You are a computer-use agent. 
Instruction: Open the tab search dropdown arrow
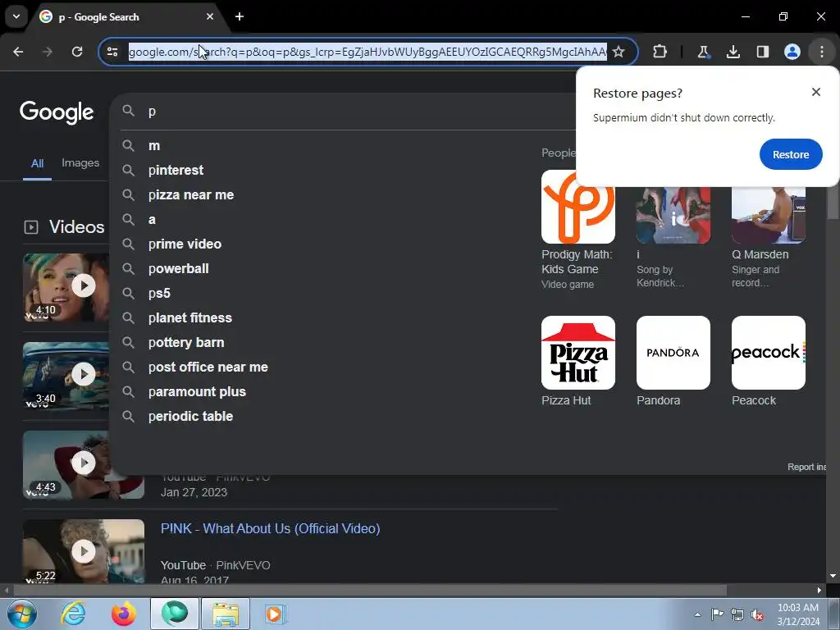coord(16,16)
